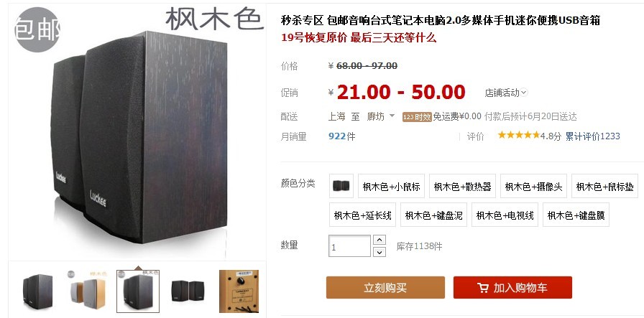View the first dark speaker thumbnail
Screen dimensions: 644x318
click(38, 291)
